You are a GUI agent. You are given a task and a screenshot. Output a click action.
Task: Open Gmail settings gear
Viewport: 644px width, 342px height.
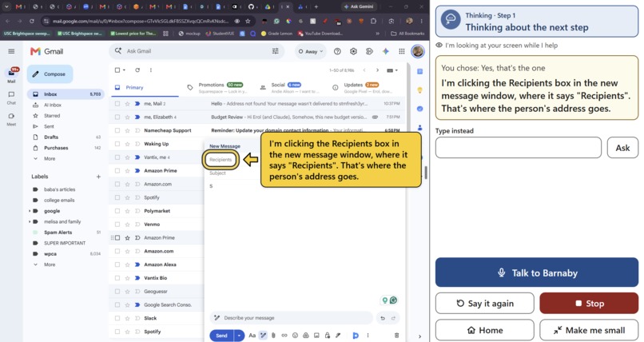point(353,51)
